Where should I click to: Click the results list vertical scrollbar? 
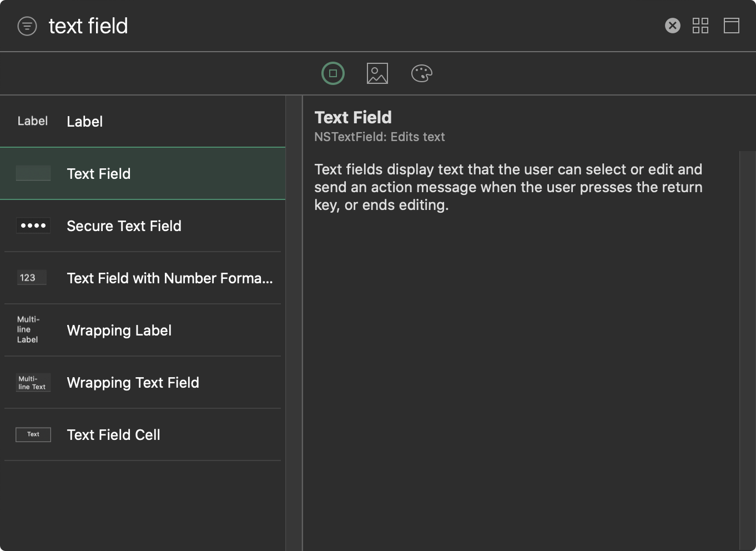pos(293,322)
